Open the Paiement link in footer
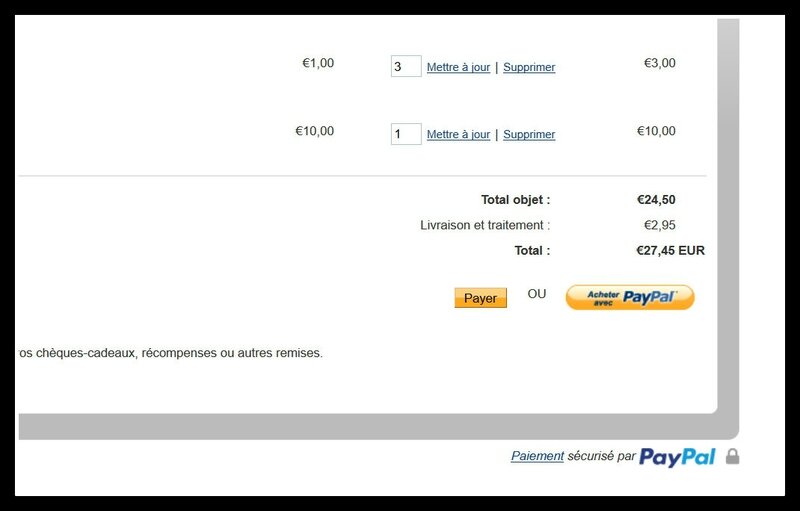 537,456
